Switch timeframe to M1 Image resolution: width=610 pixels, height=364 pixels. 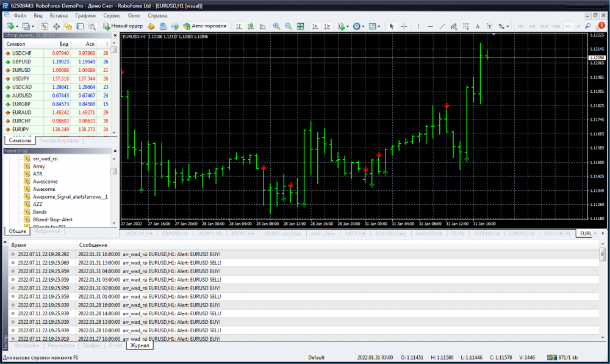point(520,26)
